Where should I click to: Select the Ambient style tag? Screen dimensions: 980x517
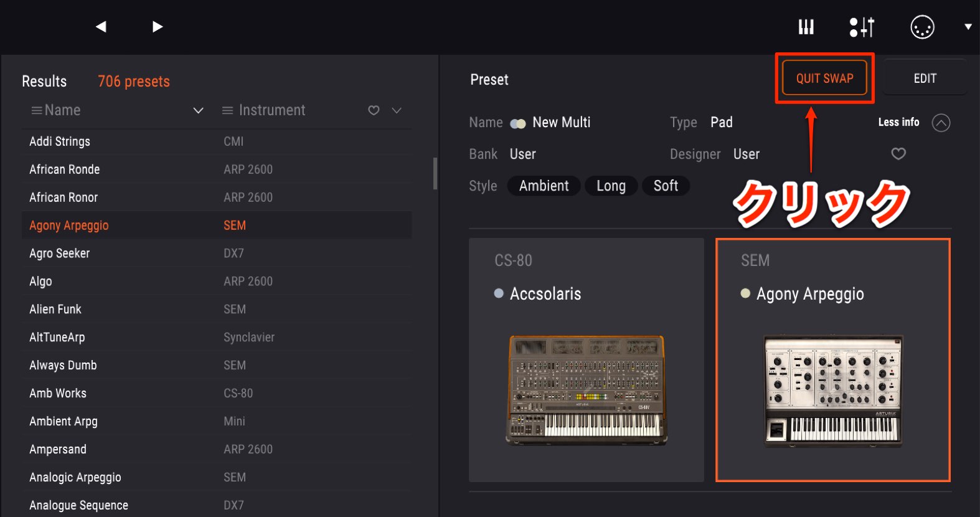point(544,186)
